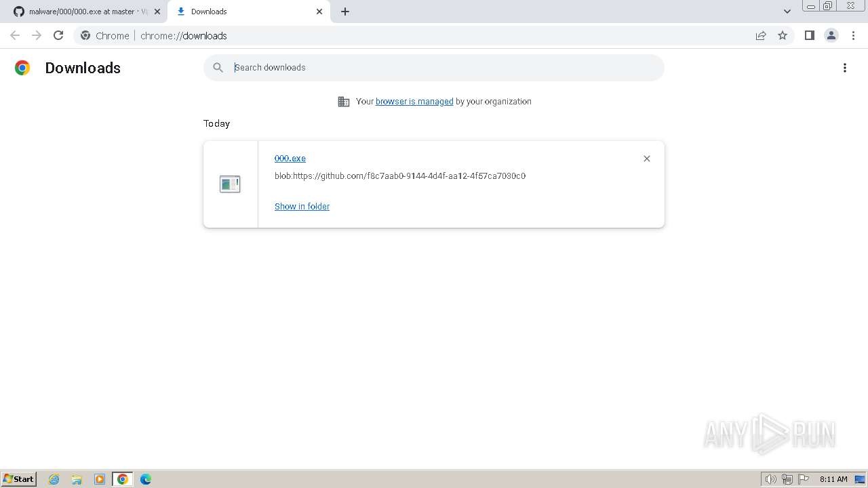
Task: Close the GitHub malware tab
Action: pyautogui.click(x=157, y=12)
